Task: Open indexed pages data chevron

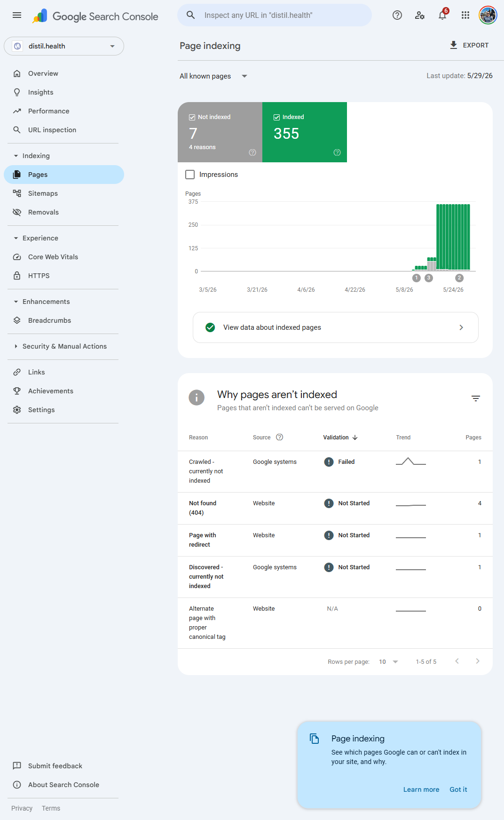Action: click(x=461, y=327)
